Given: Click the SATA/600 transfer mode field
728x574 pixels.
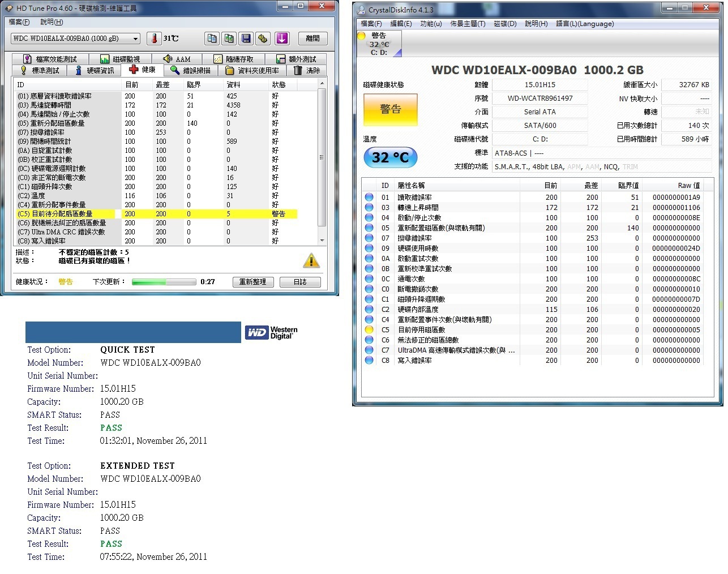Looking at the screenshot, I should coord(540,125).
